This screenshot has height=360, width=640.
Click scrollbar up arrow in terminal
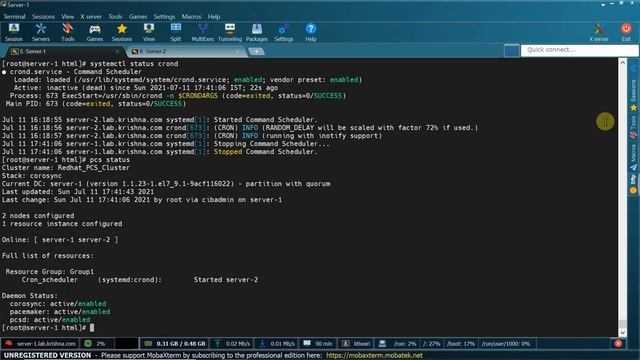coord(622,63)
